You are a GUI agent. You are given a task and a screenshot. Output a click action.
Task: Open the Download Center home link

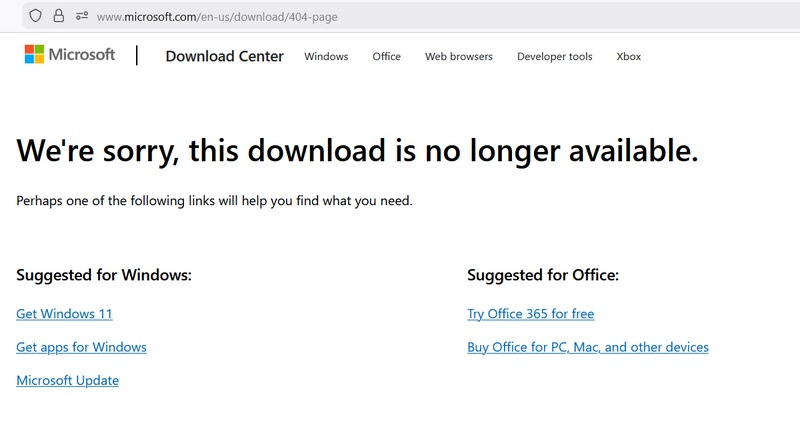click(224, 56)
